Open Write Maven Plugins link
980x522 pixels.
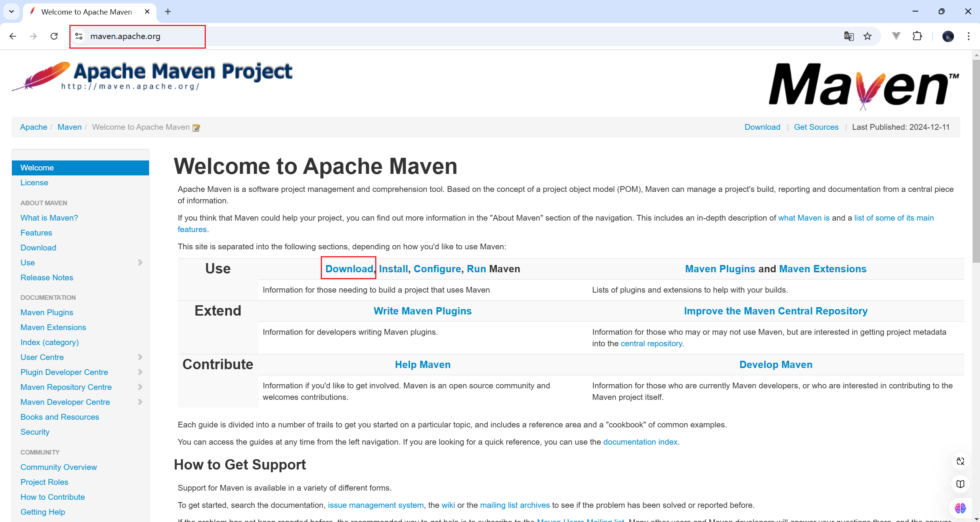pyautogui.click(x=422, y=311)
